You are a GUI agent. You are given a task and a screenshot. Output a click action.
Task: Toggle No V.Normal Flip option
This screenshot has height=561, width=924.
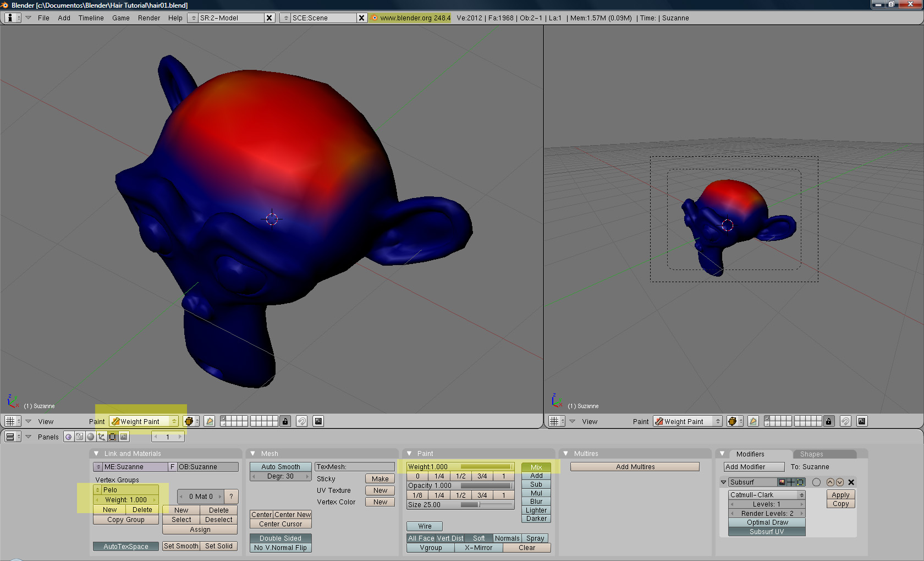click(x=280, y=548)
